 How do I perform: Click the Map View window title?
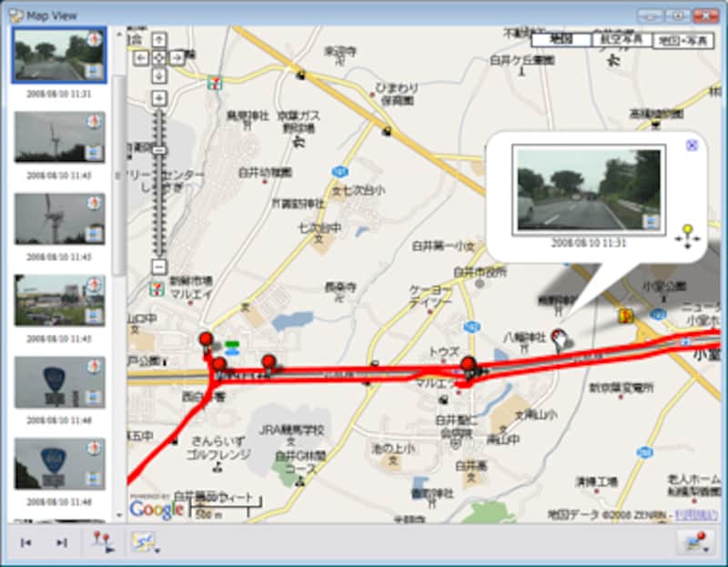pos(52,15)
